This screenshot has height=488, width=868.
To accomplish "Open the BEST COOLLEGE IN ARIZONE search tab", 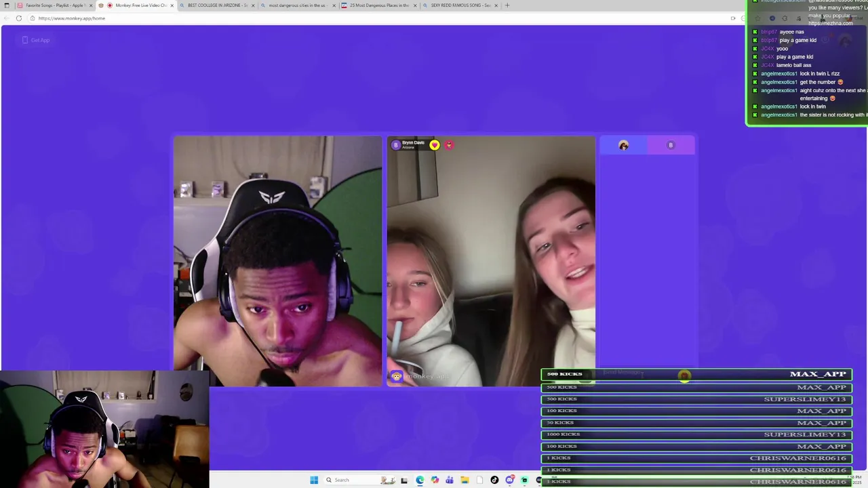I will tap(217, 5).
